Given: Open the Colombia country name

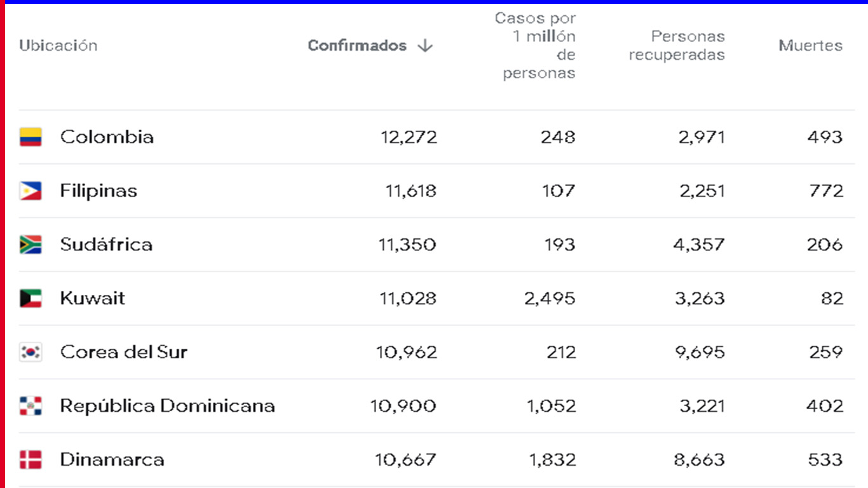Looking at the screenshot, I should tap(107, 137).
